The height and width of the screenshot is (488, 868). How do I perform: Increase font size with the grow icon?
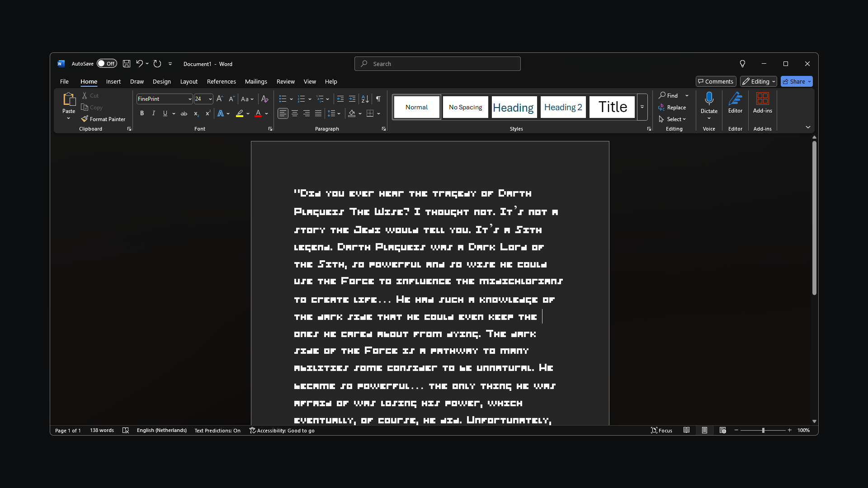220,99
